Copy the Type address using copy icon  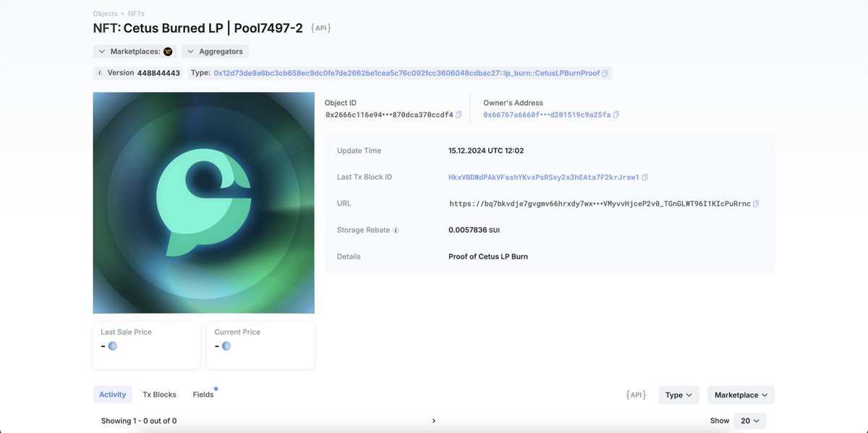[x=605, y=73]
